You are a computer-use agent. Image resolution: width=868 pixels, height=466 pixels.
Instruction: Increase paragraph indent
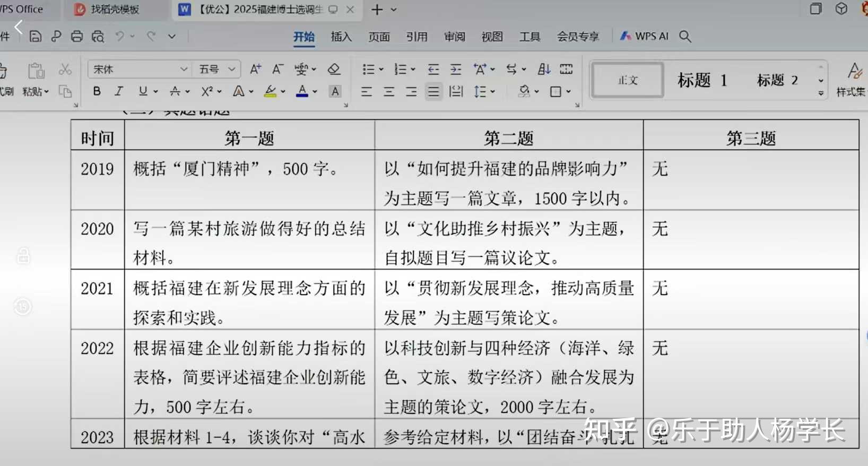pyautogui.click(x=456, y=70)
